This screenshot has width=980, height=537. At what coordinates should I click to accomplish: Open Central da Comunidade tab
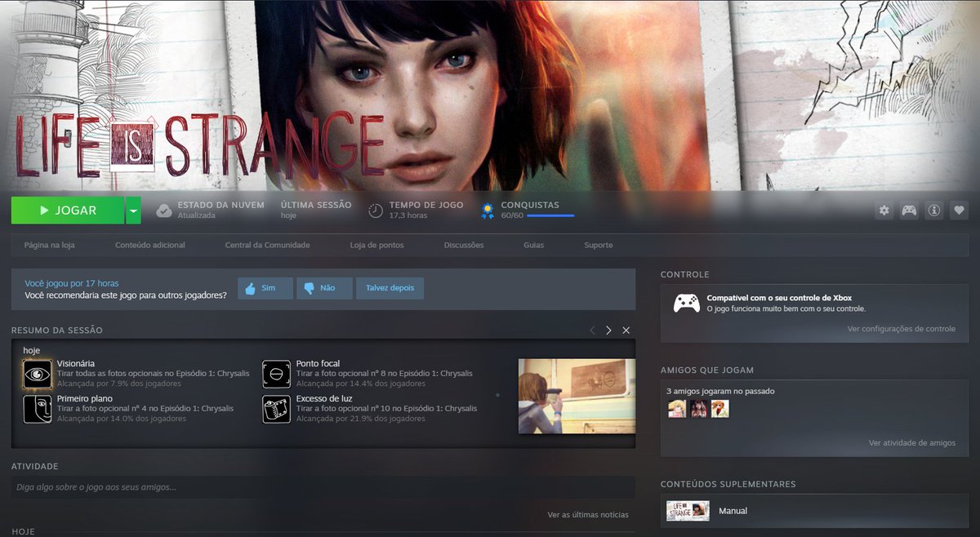pos(268,245)
